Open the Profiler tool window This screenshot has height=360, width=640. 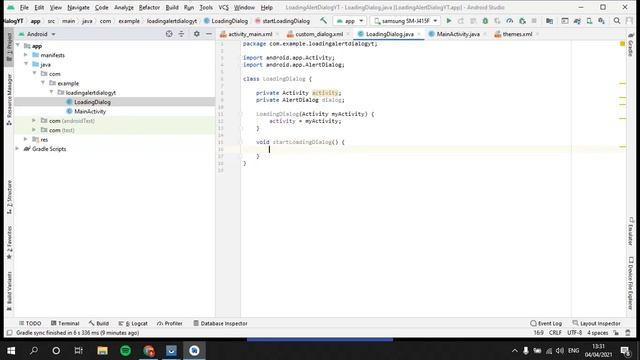pos(169,323)
